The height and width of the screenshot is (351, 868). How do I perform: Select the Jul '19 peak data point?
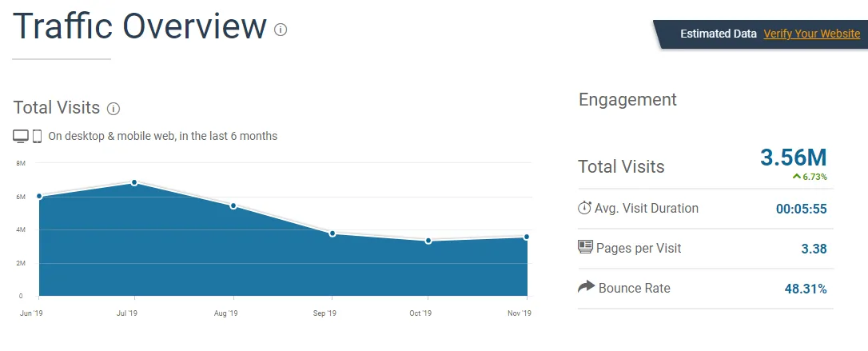tap(134, 182)
